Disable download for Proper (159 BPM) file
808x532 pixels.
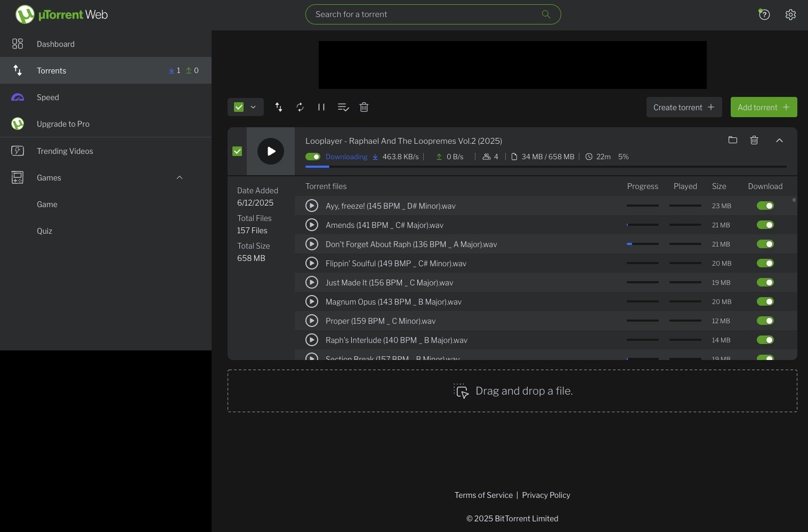pyautogui.click(x=765, y=321)
